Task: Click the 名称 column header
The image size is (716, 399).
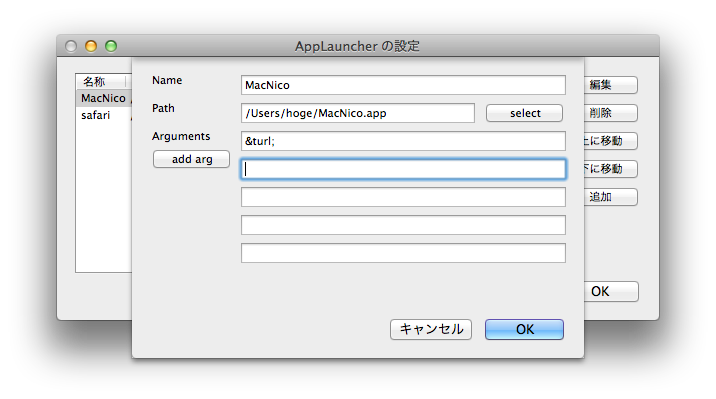Action: [101, 82]
